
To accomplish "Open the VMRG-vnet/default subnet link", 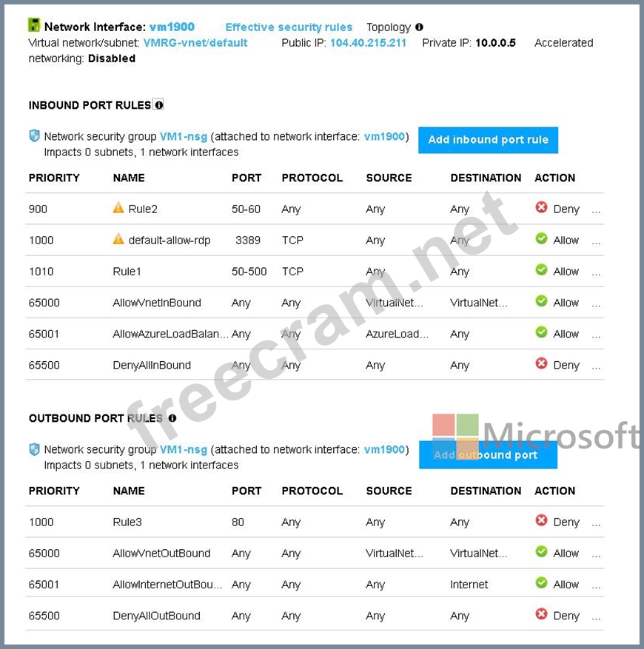I will pos(195,43).
